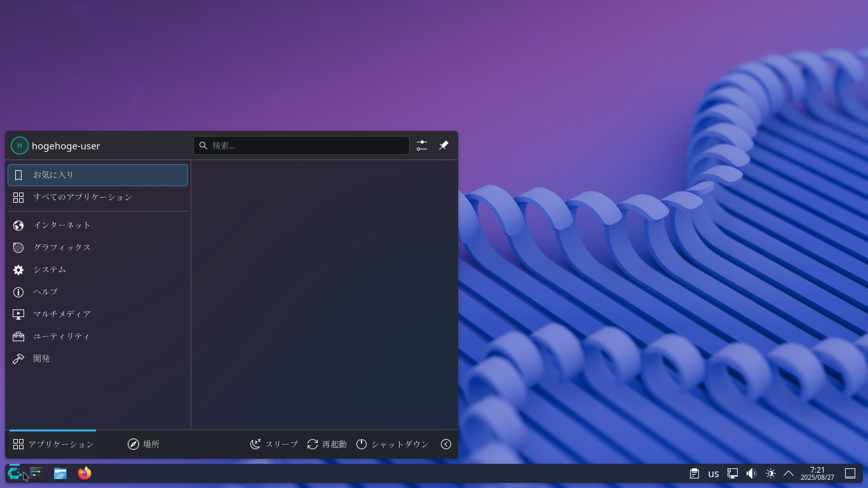The image size is (868, 488).
Task: Expand more session options chevron
Action: tap(446, 444)
